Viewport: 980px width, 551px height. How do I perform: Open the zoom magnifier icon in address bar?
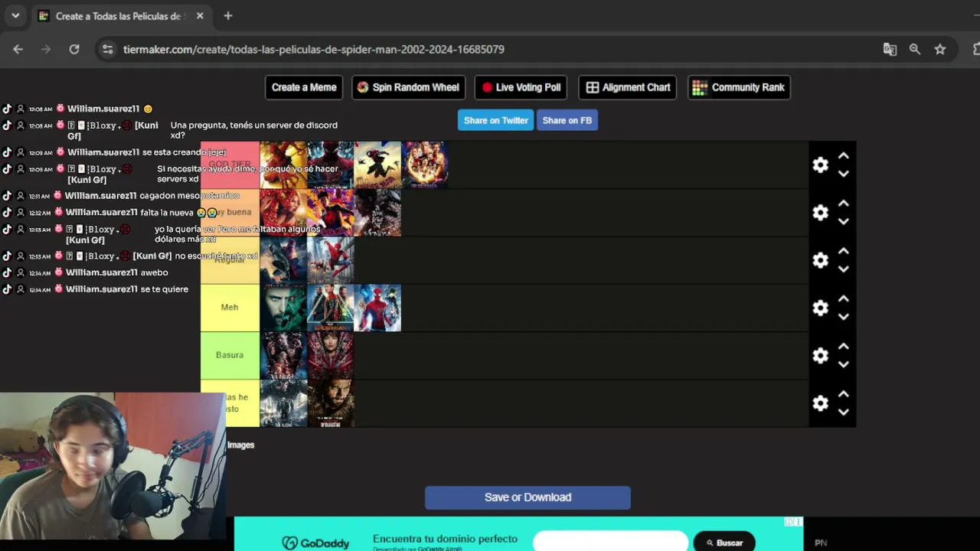915,49
